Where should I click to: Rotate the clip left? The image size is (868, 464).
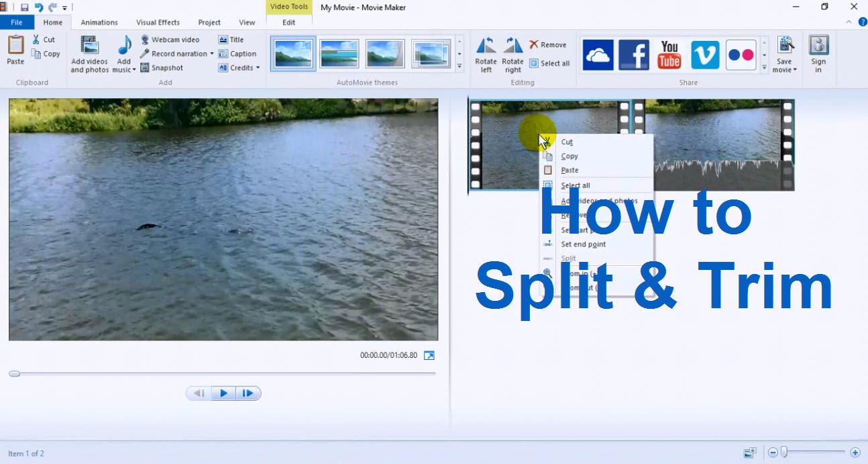point(486,54)
